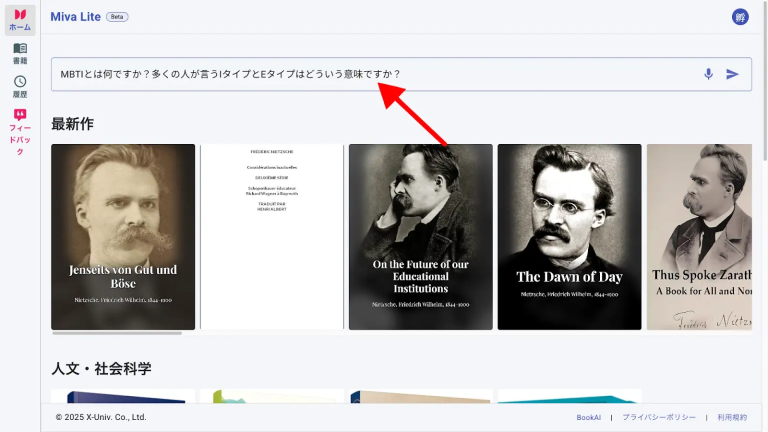Click the Beta badge next to title
Viewport: 768px width, 432px height.
point(117,17)
